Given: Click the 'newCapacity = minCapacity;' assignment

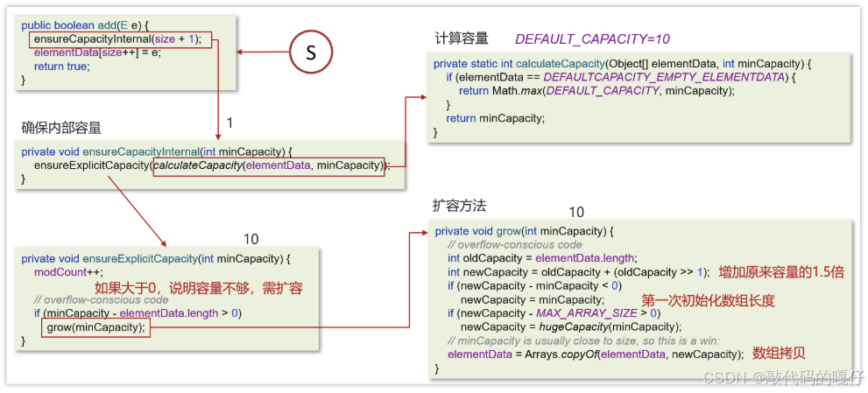Looking at the screenshot, I should [532, 299].
